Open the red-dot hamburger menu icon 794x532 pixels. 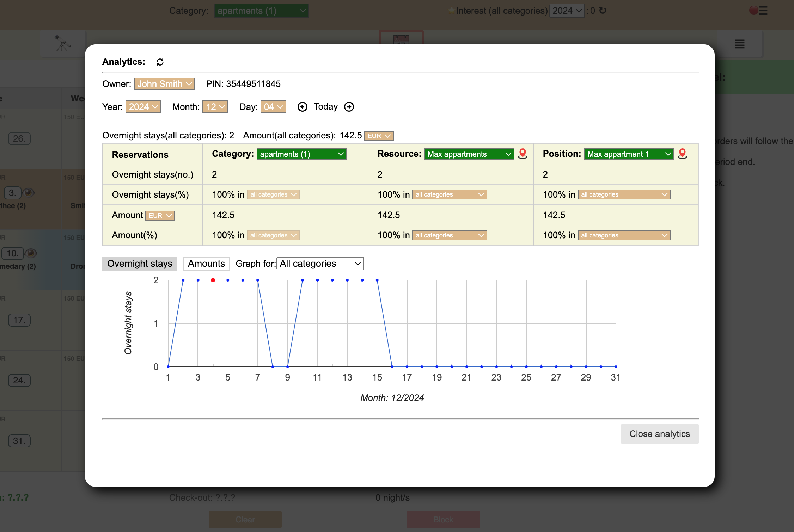758,11
